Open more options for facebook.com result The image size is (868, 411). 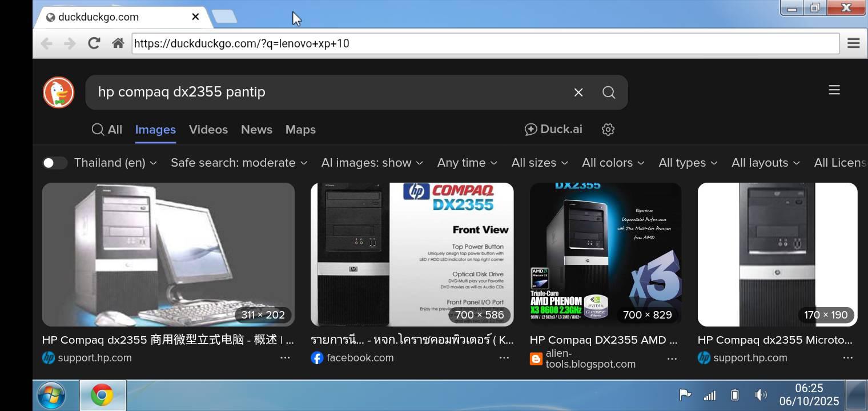coord(504,358)
